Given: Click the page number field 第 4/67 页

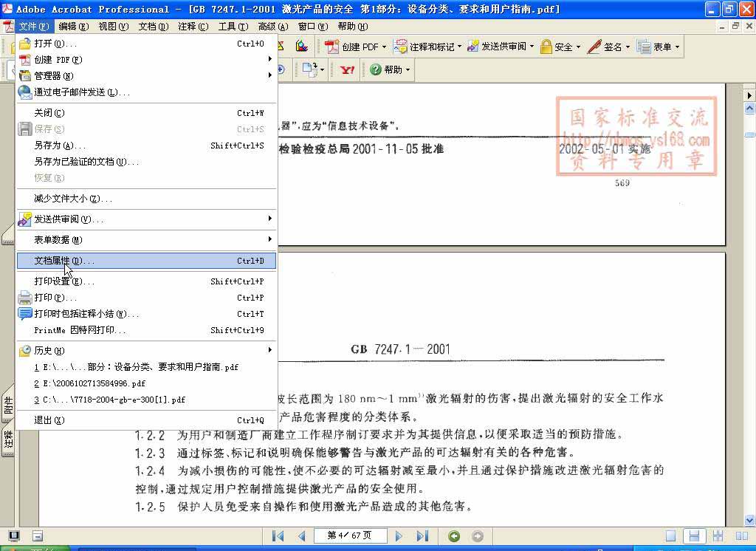Looking at the screenshot, I should 351,535.
